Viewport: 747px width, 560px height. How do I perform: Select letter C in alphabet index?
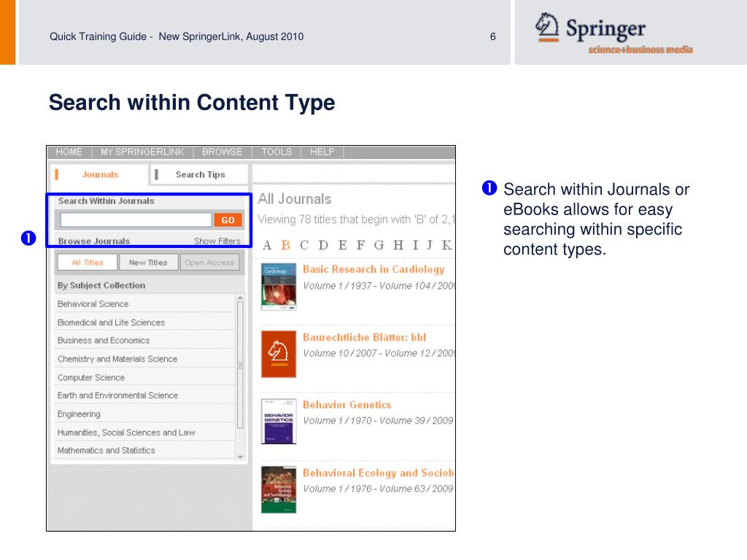tap(304, 245)
